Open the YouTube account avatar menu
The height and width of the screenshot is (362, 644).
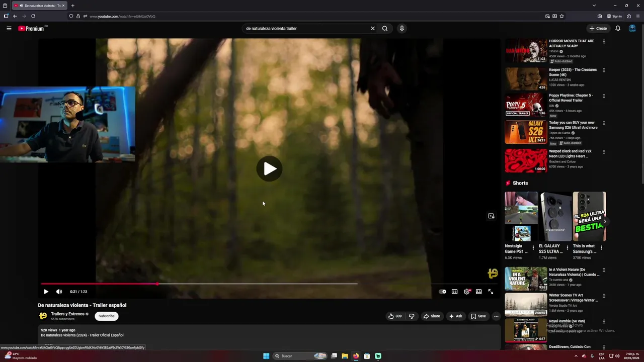click(632, 29)
